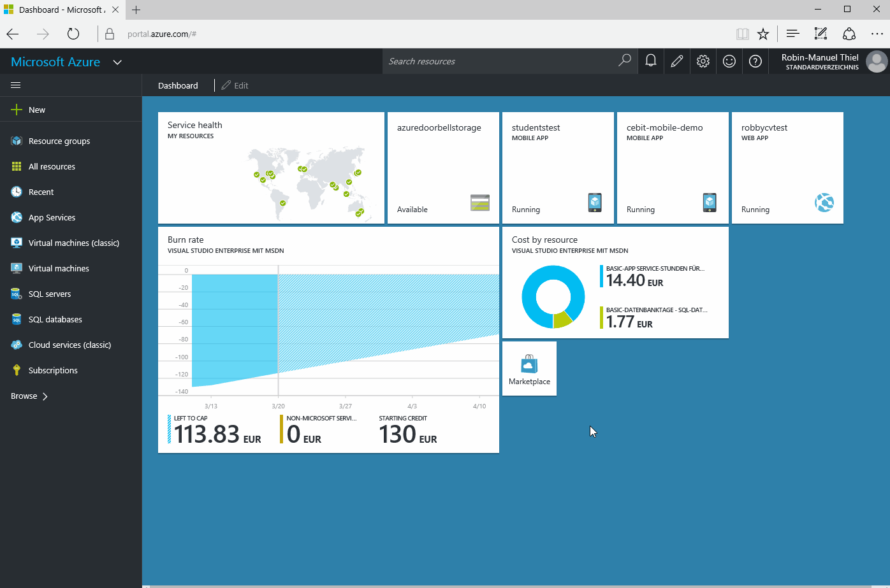Click the Marketplace shopping bag tile

tap(529, 368)
